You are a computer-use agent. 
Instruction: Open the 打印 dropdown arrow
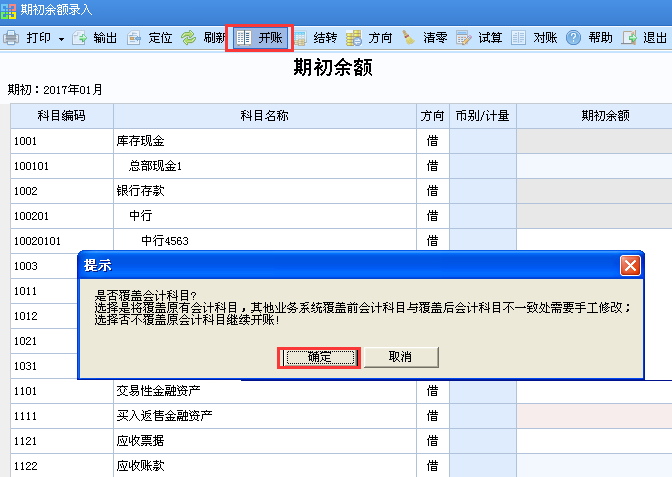click(x=61, y=39)
